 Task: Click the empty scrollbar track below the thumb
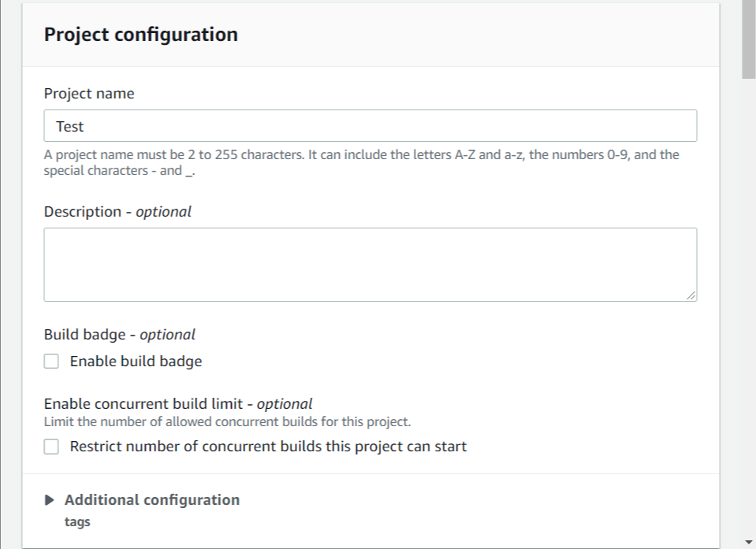[748, 315]
